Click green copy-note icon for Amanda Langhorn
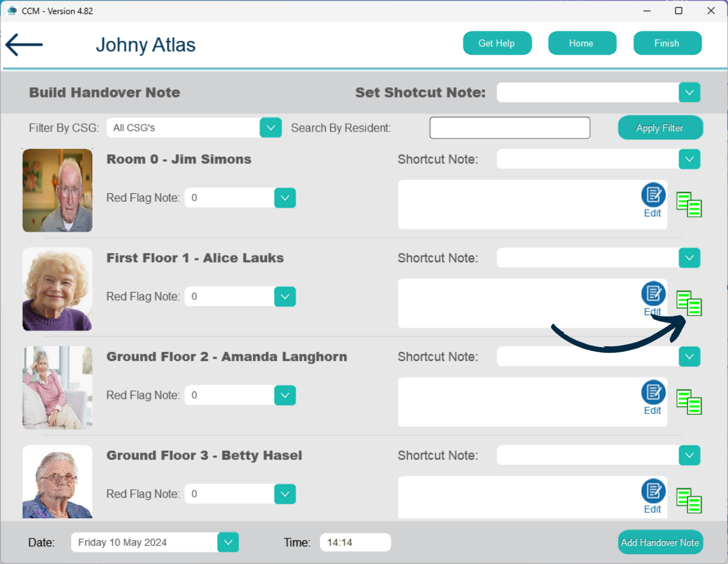 689,402
